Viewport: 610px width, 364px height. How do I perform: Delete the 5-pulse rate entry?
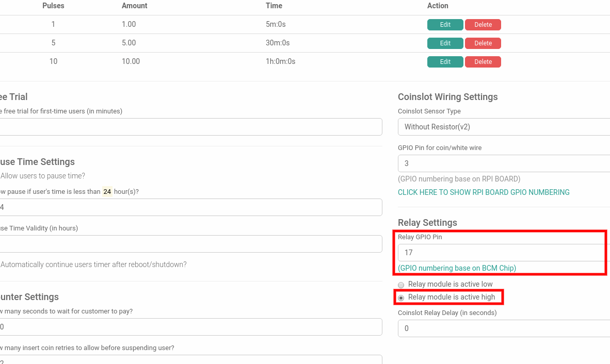pyautogui.click(x=483, y=43)
